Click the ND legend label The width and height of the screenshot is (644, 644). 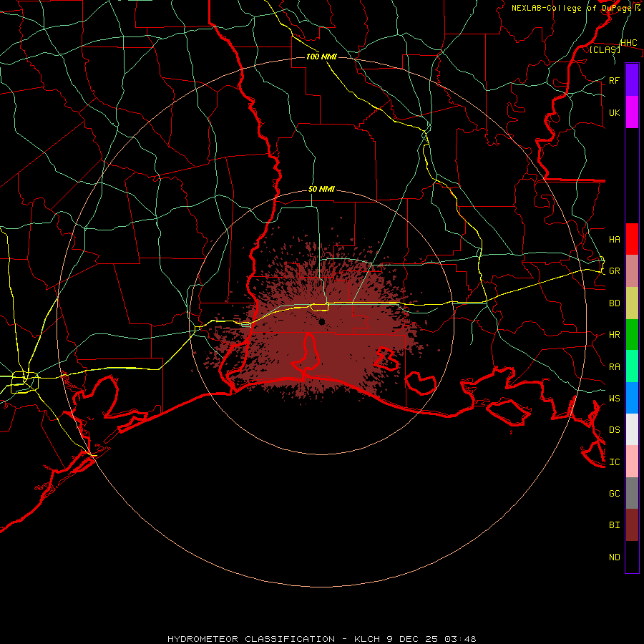tap(614, 557)
